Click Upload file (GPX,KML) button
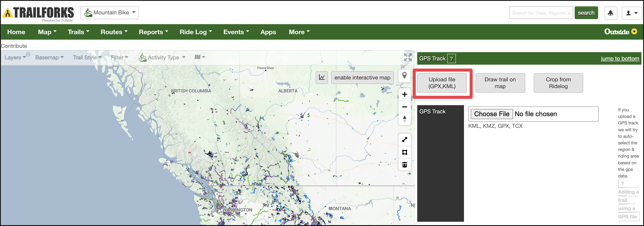This screenshot has width=644, height=226. pos(442,83)
